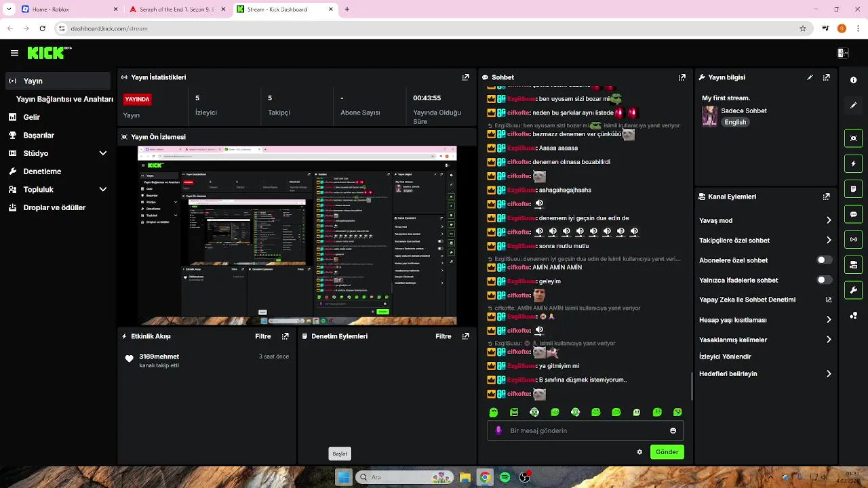Reload the page in the browser
868x488 pixels.
tap(42, 28)
